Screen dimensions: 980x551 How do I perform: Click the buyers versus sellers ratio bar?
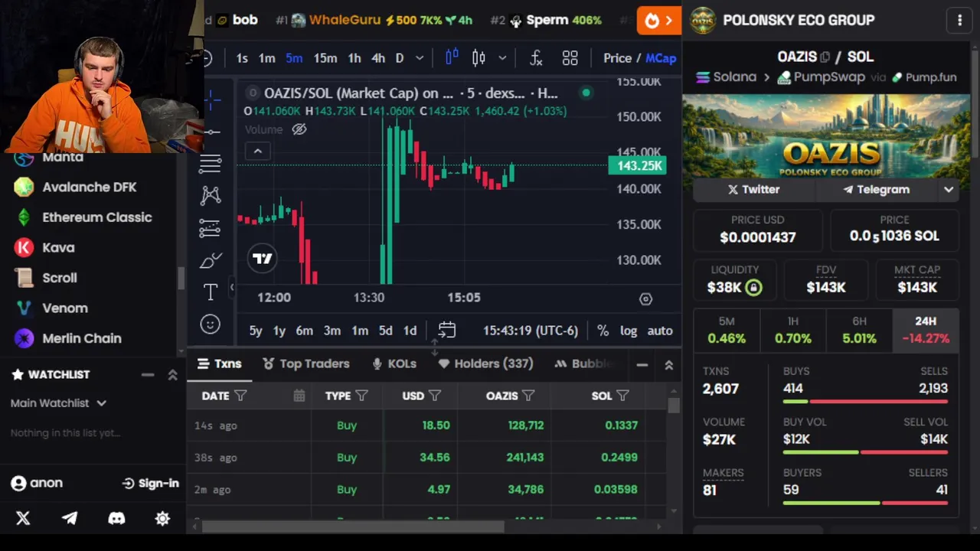865,503
